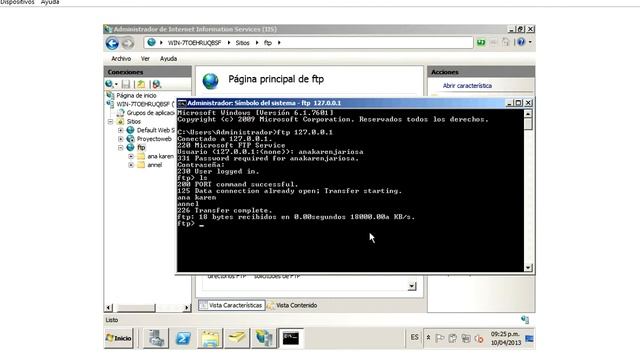Viewport: 640px width, 360px height.
Task: Collapse the ftp site node
Action: (x=120, y=148)
